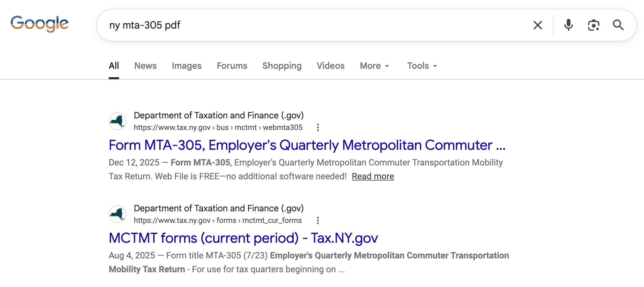
Task: Click the magnifying glass search icon
Action: click(x=618, y=25)
